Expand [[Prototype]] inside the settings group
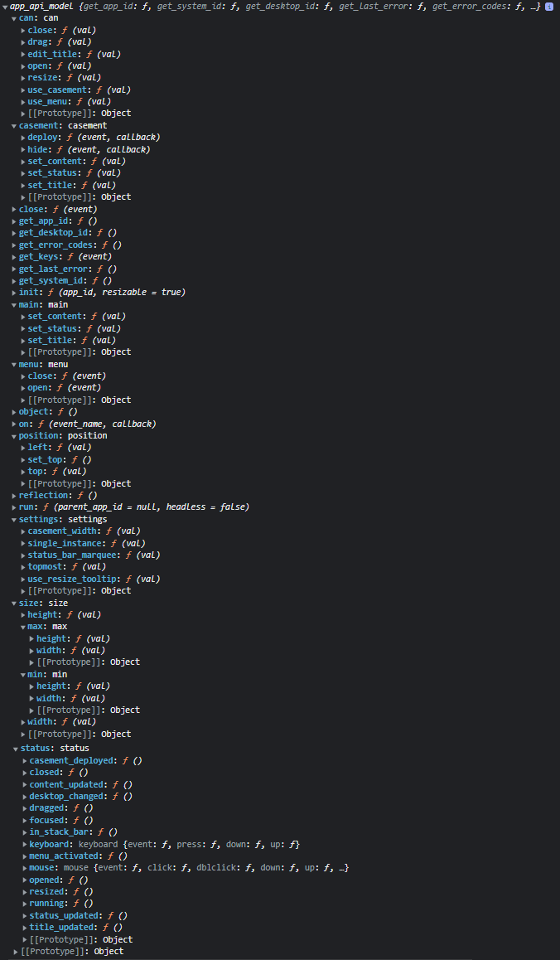This screenshot has height=960, width=560. (23, 591)
